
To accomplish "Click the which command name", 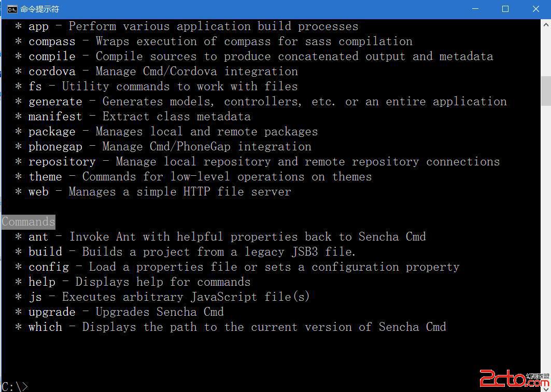I will (x=45, y=327).
